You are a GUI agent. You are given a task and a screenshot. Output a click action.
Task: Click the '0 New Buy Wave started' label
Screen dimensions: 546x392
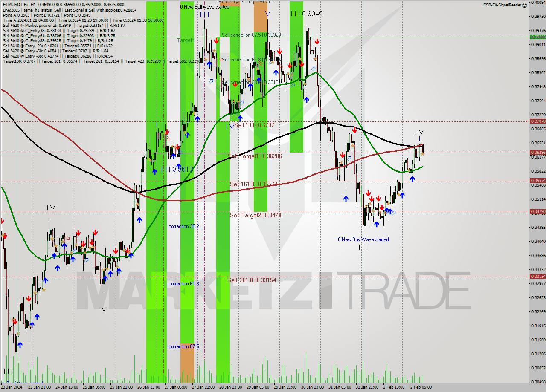coord(363,239)
